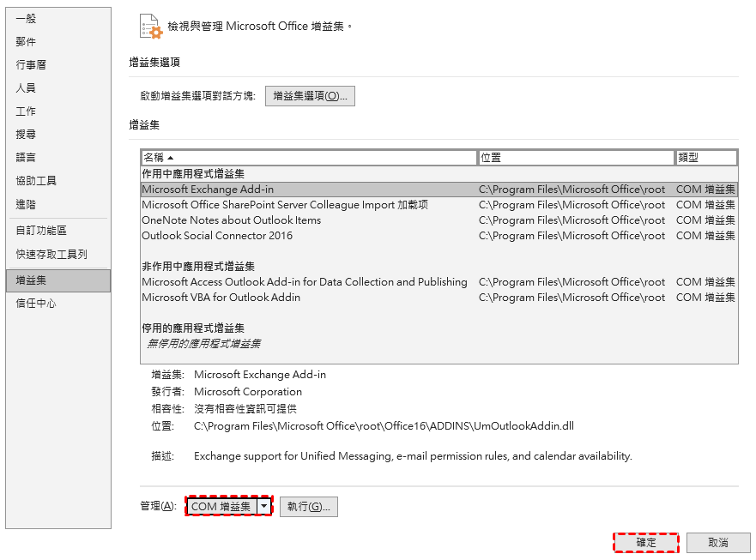756x560 pixels.
Task: Select Microsoft VBA for Outlook Addin row
Action: (438, 298)
